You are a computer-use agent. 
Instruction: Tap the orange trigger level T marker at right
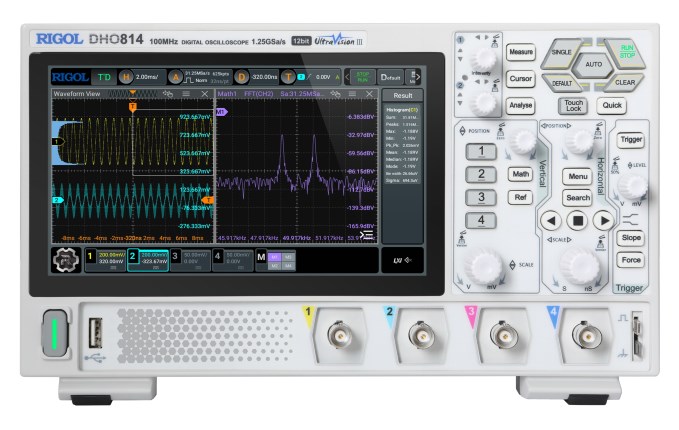tap(208, 200)
